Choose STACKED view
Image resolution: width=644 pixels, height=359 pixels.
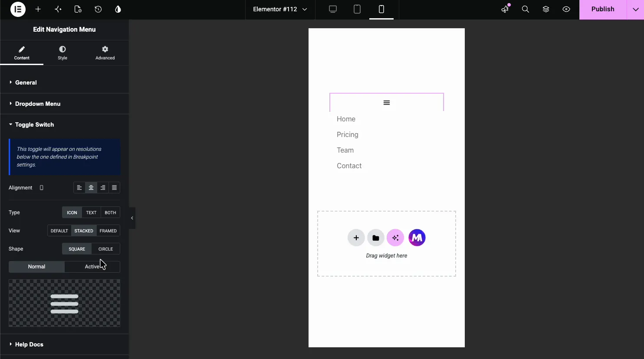[84, 231]
